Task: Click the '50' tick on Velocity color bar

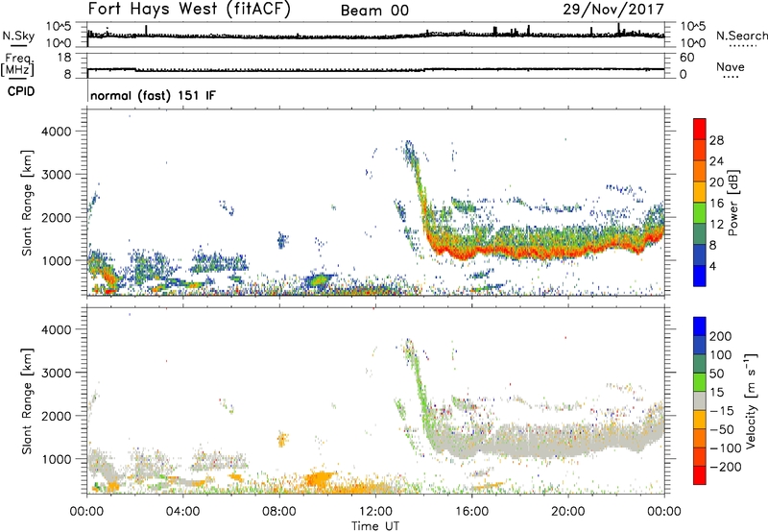Action: coord(716,374)
